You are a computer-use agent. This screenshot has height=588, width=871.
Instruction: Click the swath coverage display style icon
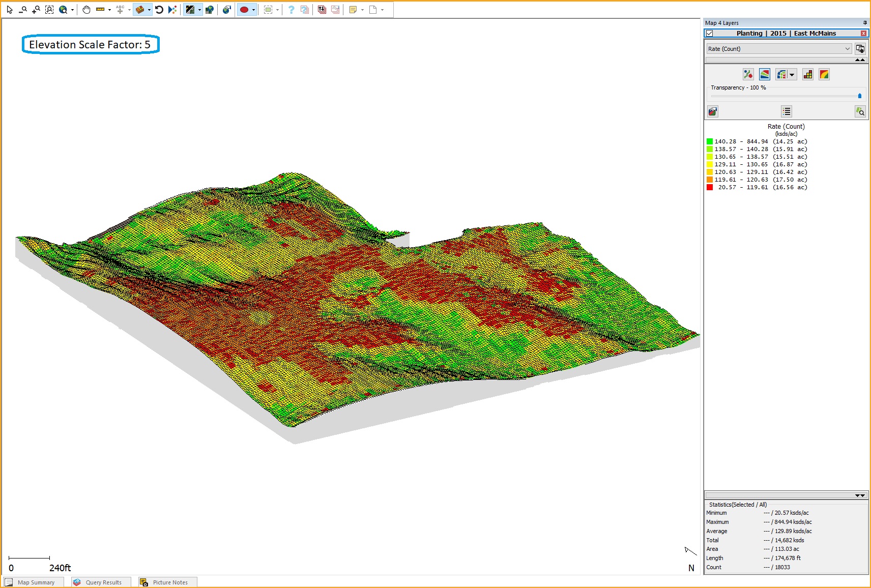coord(782,75)
